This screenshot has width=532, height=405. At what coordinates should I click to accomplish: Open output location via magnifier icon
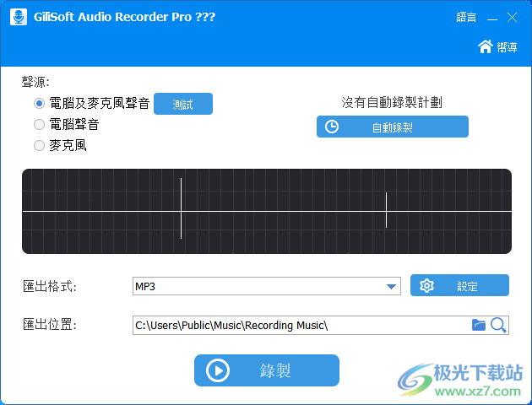498,326
